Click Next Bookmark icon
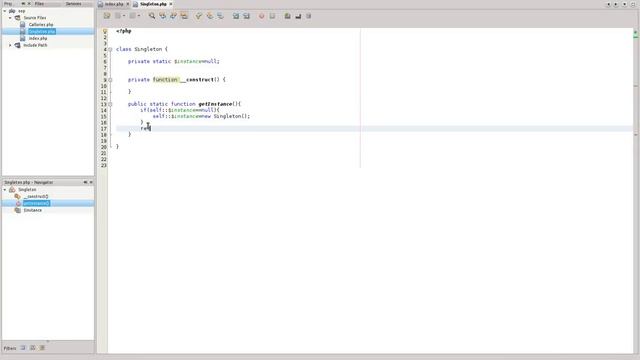This screenshot has height=360, width=640. (x=209, y=16)
